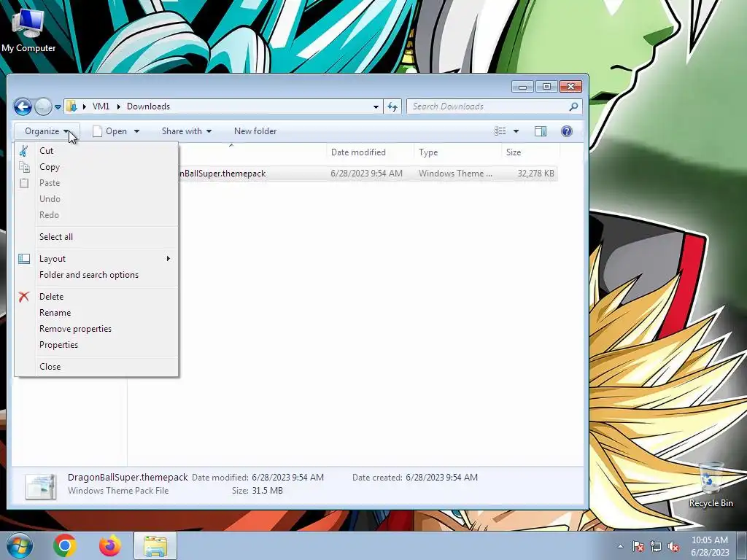Sort by the Date modified column header

[x=370, y=152]
